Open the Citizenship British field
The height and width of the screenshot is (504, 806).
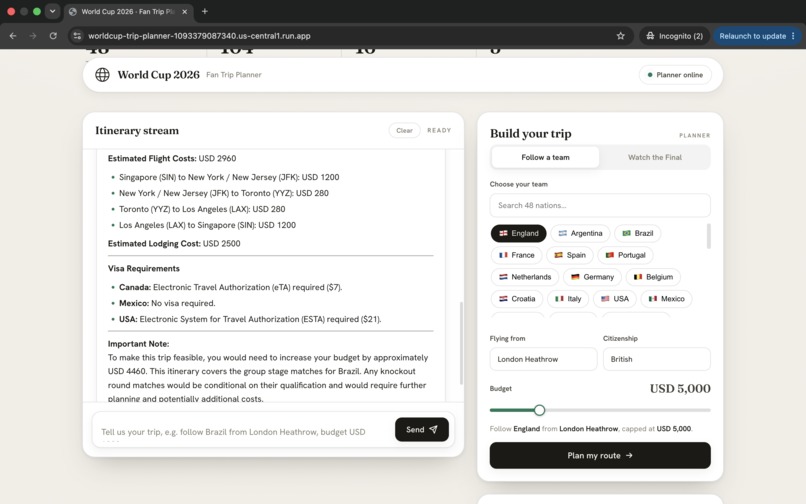coord(656,359)
